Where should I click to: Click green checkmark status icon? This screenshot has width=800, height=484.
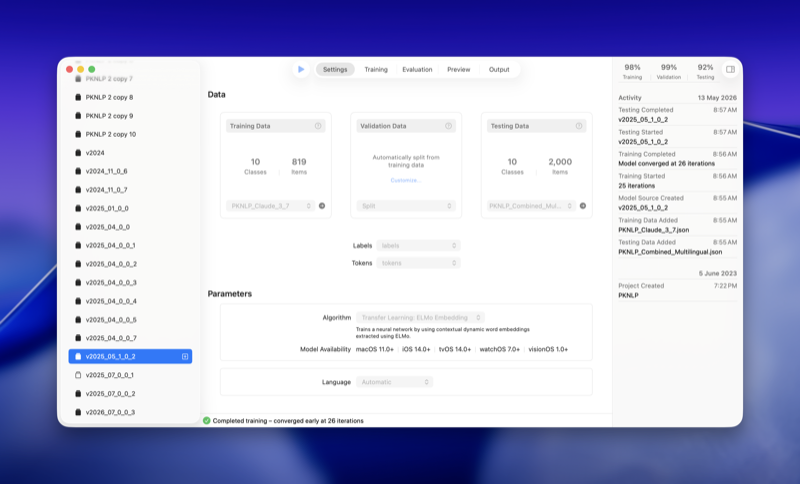click(207, 421)
